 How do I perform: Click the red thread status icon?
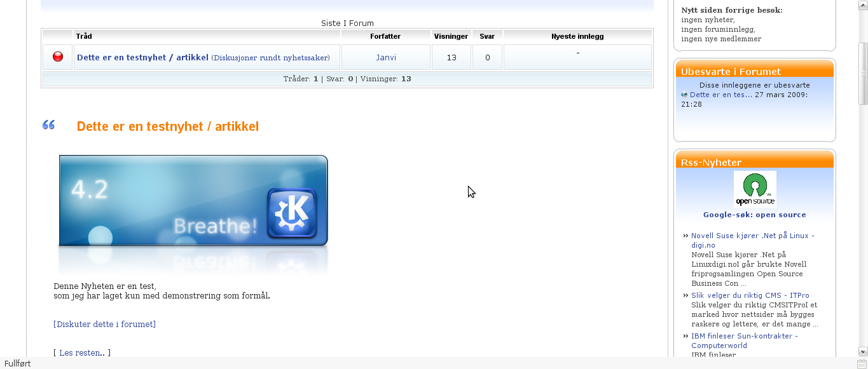pyautogui.click(x=58, y=57)
